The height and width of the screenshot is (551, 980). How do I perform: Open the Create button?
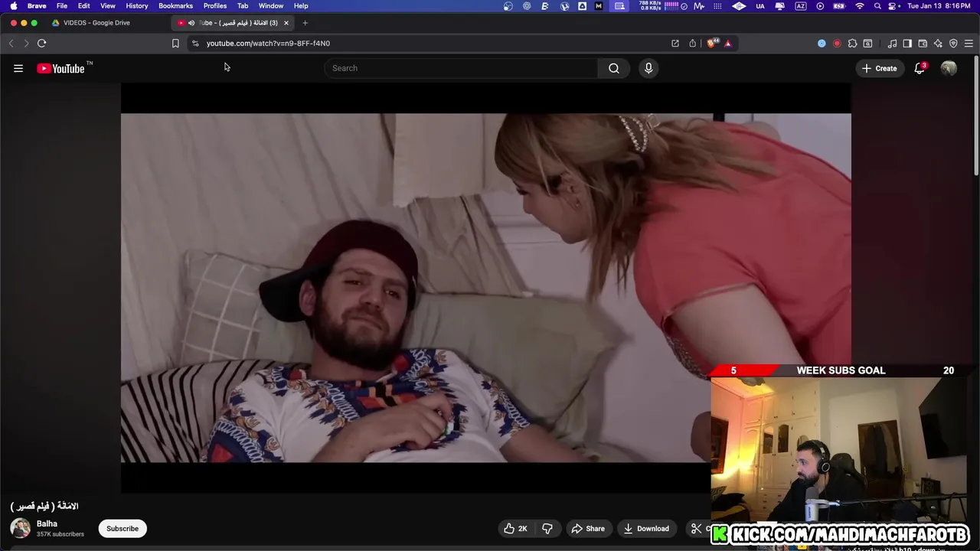[879, 68]
